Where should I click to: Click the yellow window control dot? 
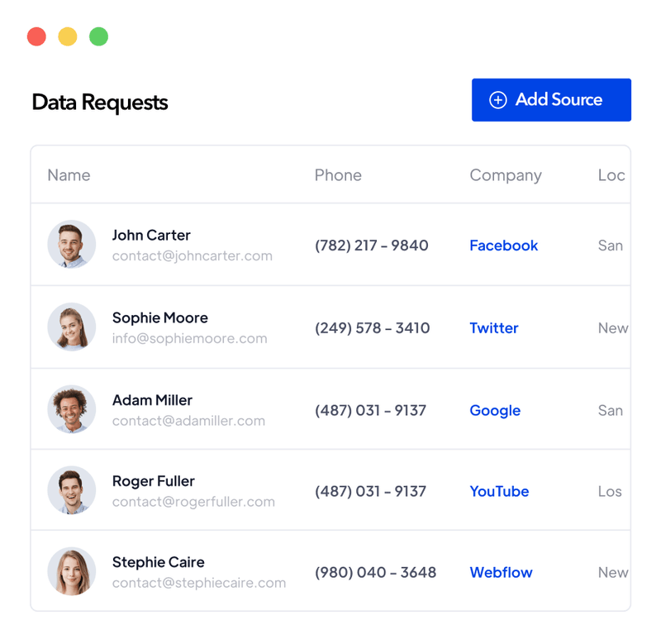point(67,36)
